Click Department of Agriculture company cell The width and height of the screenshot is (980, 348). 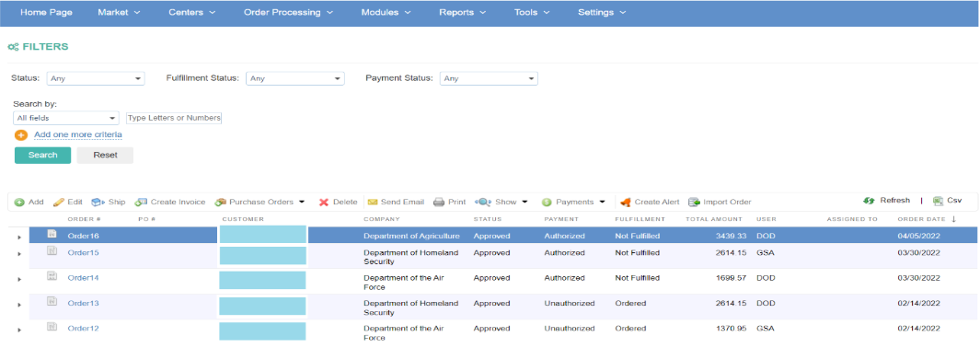[412, 236]
